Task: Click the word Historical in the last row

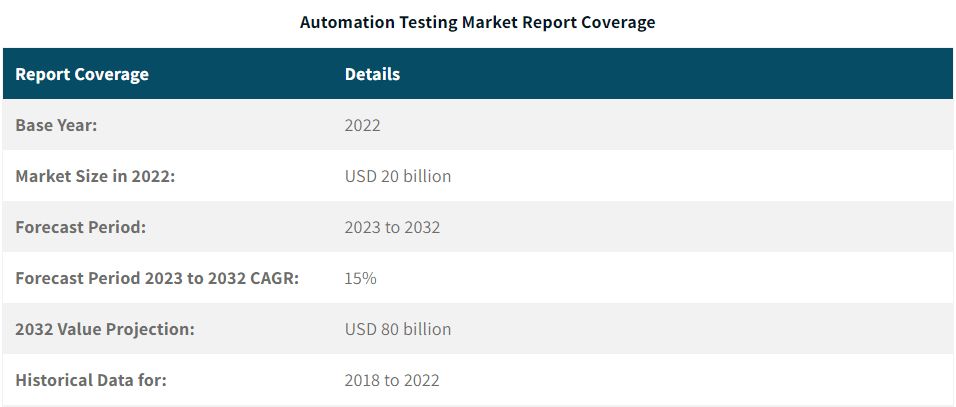Action: (54, 380)
